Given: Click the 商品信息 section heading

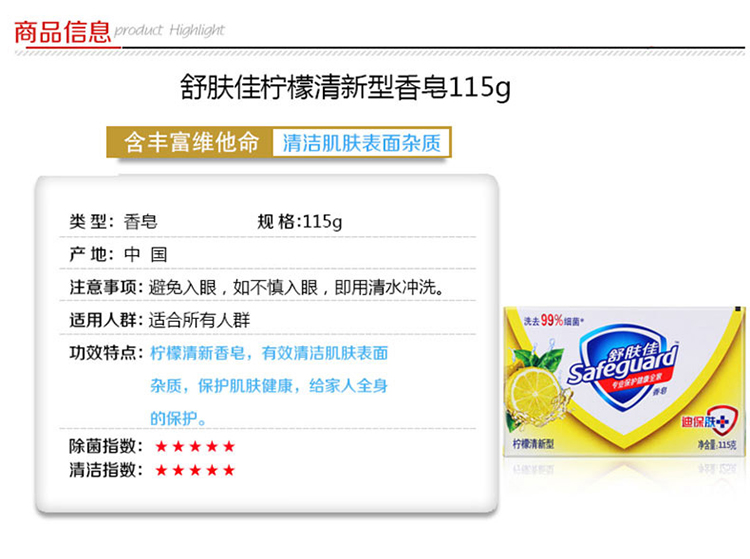Looking at the screenshot, I should (63, 32).
